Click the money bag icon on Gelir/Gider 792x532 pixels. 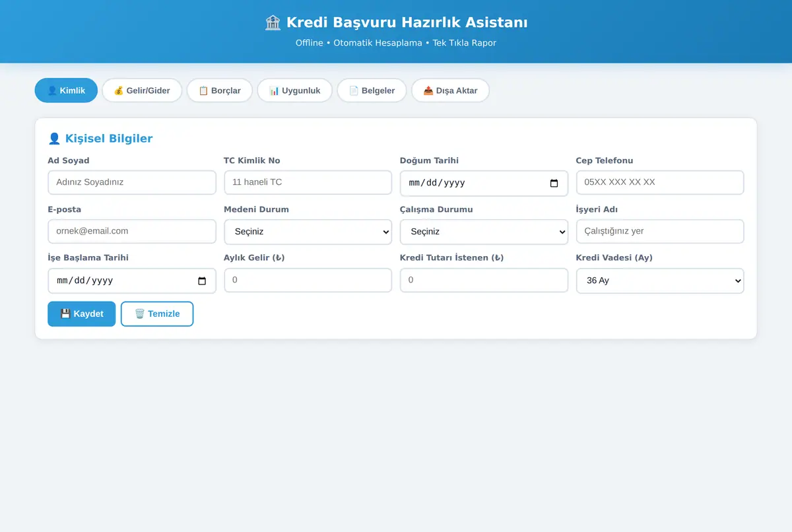tap(119, 90)
